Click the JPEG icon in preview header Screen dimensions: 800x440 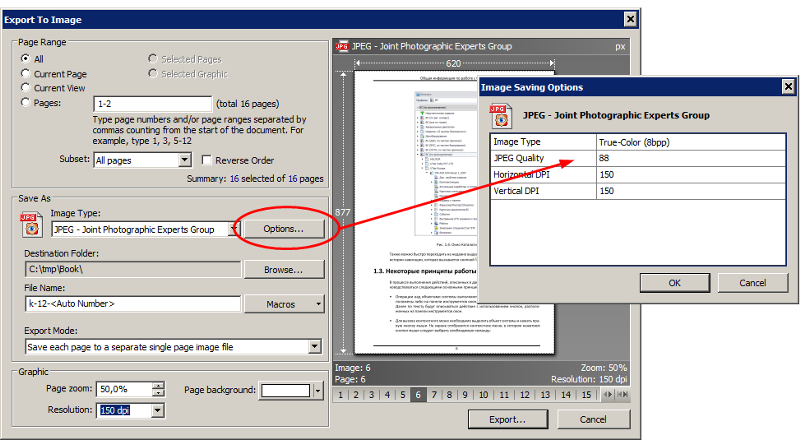[342, 46]
